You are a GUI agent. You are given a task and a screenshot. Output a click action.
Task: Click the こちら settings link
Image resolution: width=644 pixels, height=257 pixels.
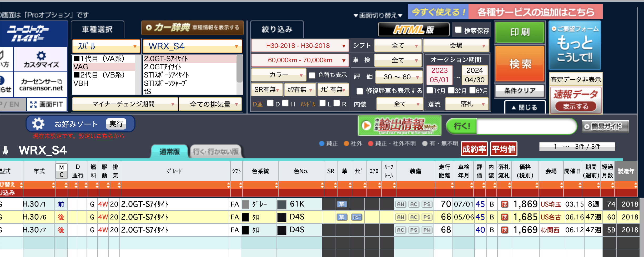point(104,136)
